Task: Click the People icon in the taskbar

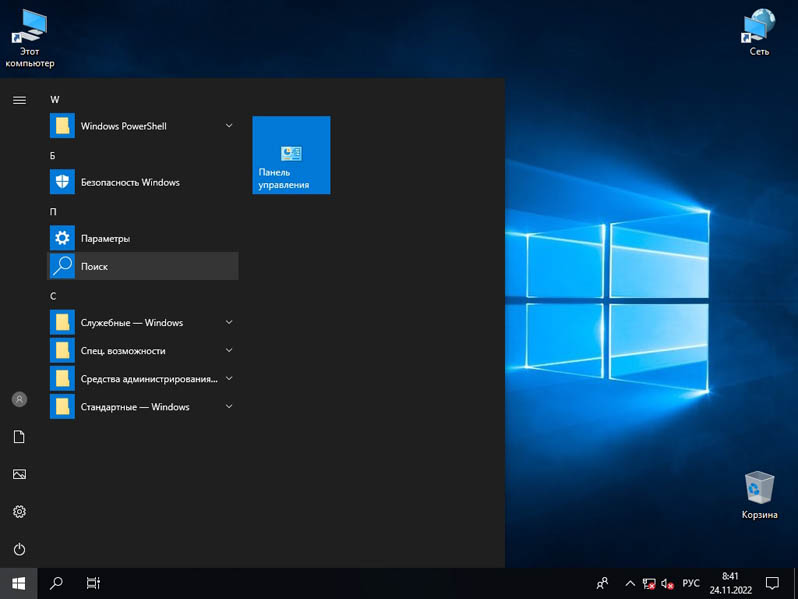Action: [x=602, y=583]
